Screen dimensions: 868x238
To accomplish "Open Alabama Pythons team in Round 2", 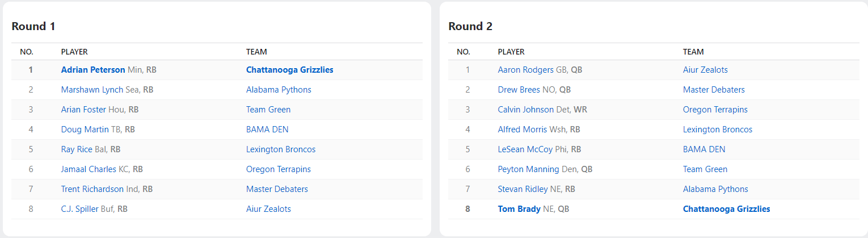I will 715,189.
